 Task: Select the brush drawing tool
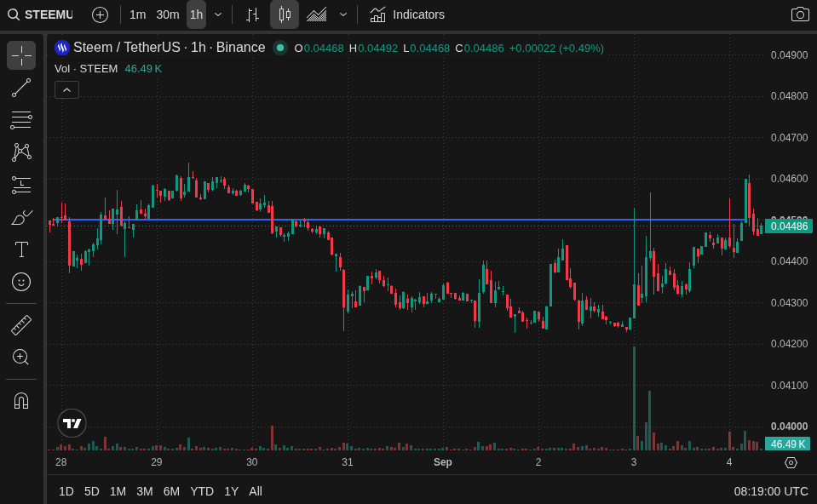(21, 217)
